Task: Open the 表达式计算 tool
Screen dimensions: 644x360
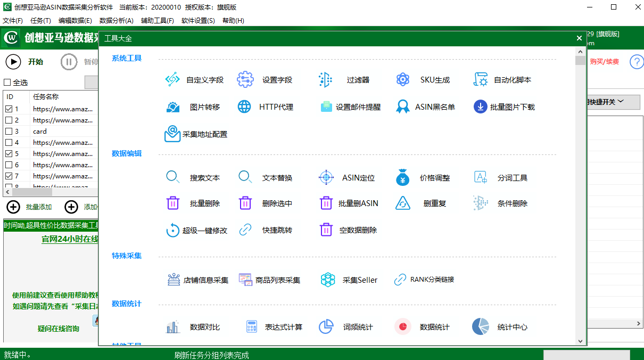Action: [x=274, y=327]
